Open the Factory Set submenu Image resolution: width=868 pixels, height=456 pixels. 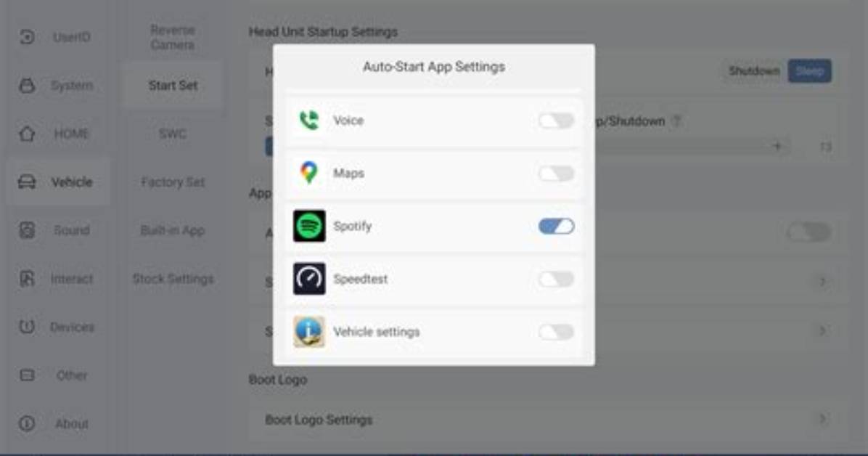173,182
